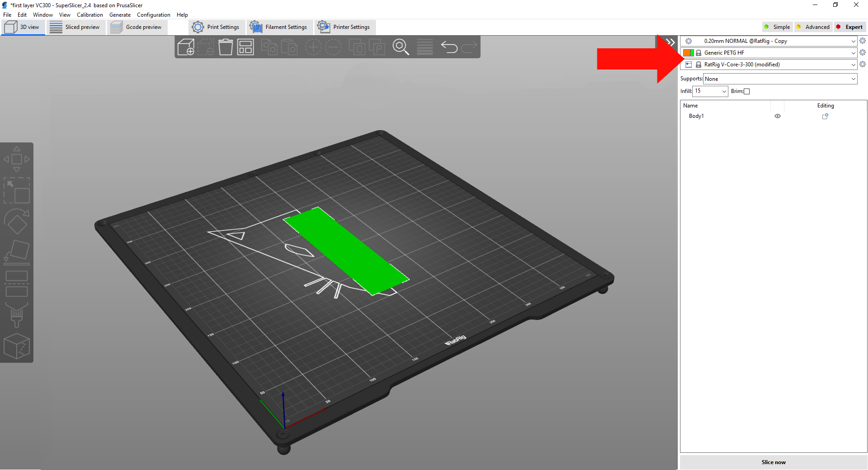The width and height of the screenshot is (868, 470).
Task: Open the Window menu
Action: 43,15
